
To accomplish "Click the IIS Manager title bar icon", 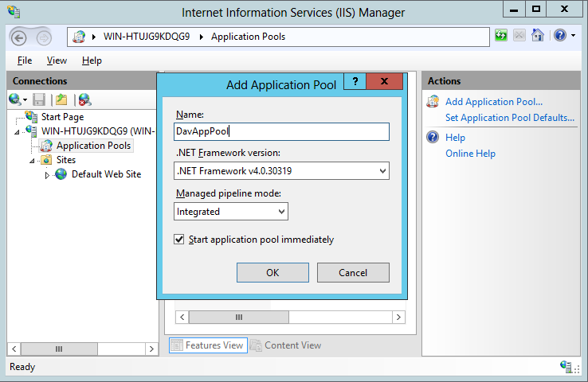I will pos(14,12).
